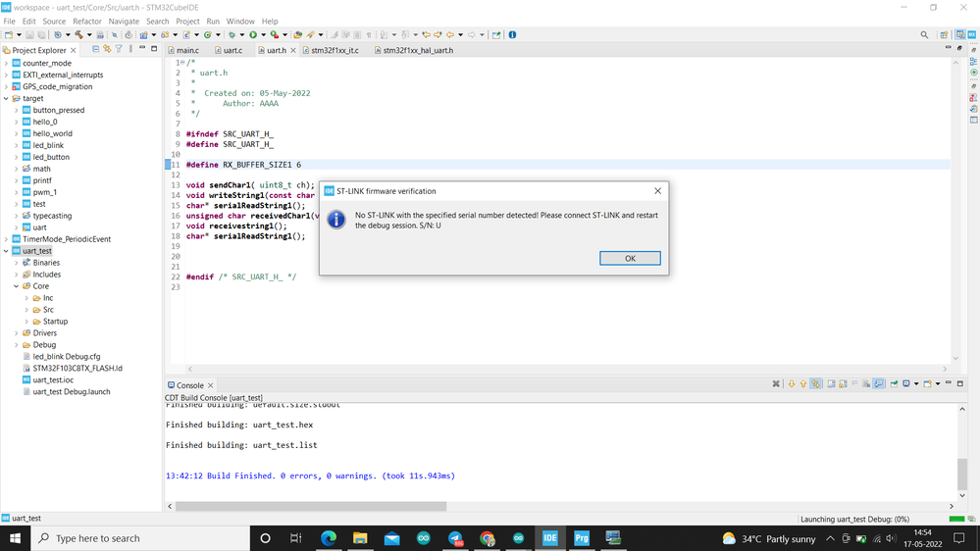The image size is (980, 551).
Task: Expand the Drivers folder
Action: click(x=17, y=333)
